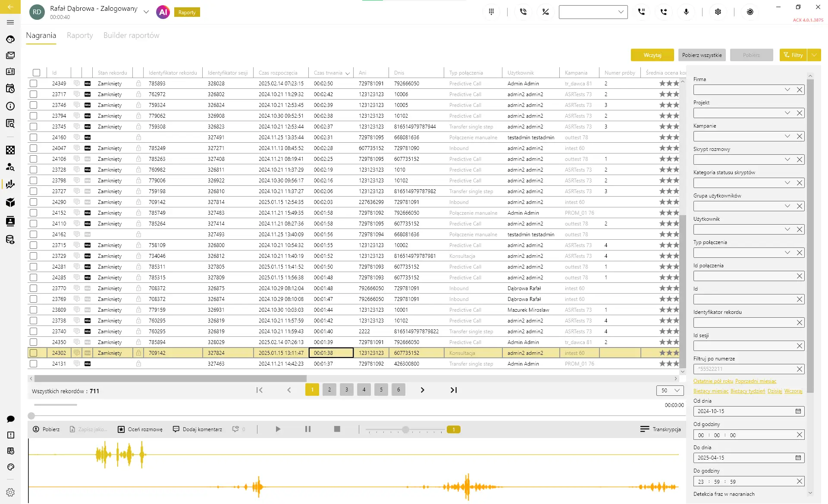The width and height of the screenshot is (828, 504).
Task: Click the microphone icon in top toolbar
Action: click(x=686, y=12)
